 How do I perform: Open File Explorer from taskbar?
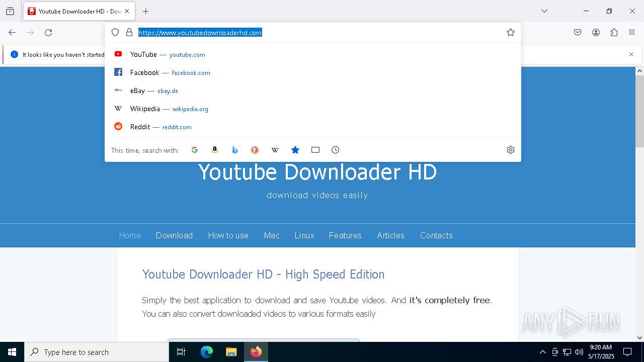[231, 352]
